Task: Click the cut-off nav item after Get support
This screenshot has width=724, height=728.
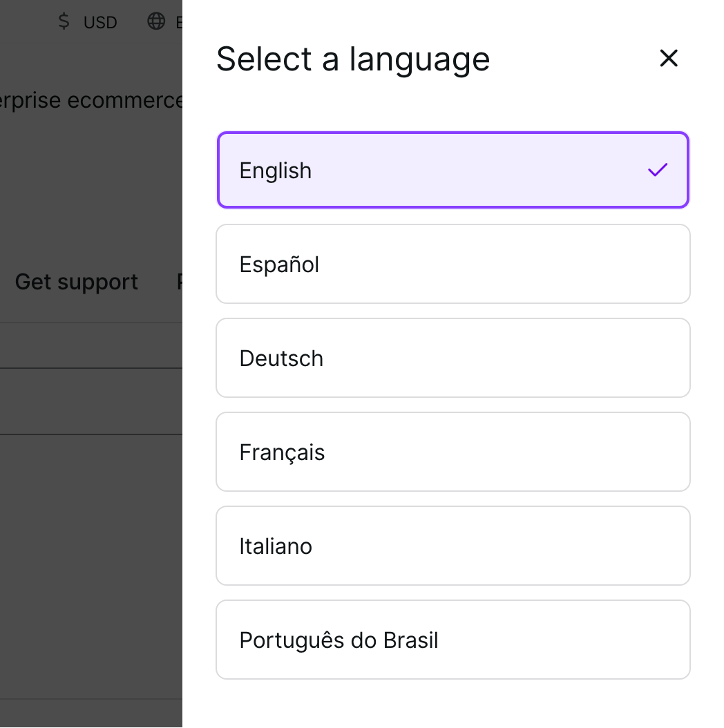Action: (x=180, y=282)
